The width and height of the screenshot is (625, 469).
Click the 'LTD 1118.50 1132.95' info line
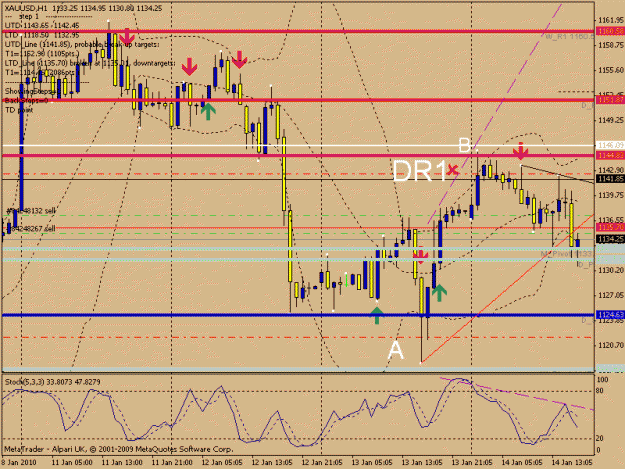42,35
